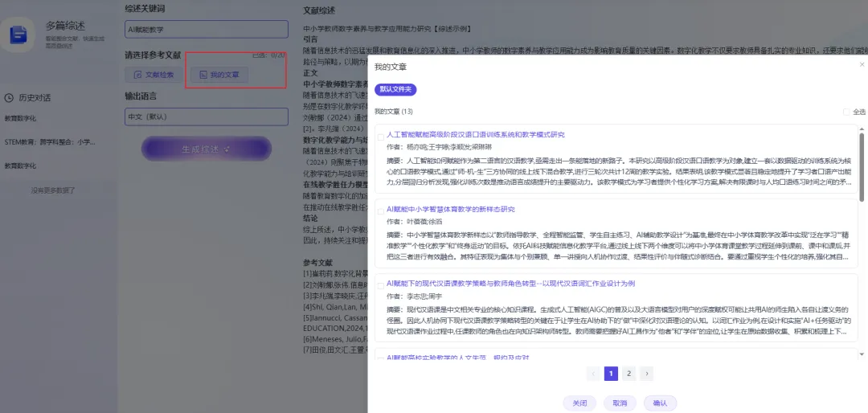Close the 我的文章 dialog with X icon
868x413 pixels.
click(862, 65)
